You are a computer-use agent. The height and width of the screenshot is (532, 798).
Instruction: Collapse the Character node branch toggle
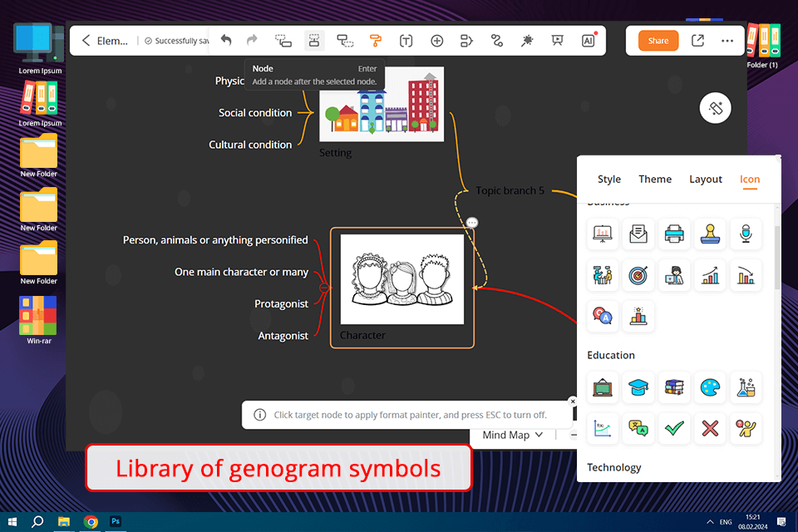323,288
